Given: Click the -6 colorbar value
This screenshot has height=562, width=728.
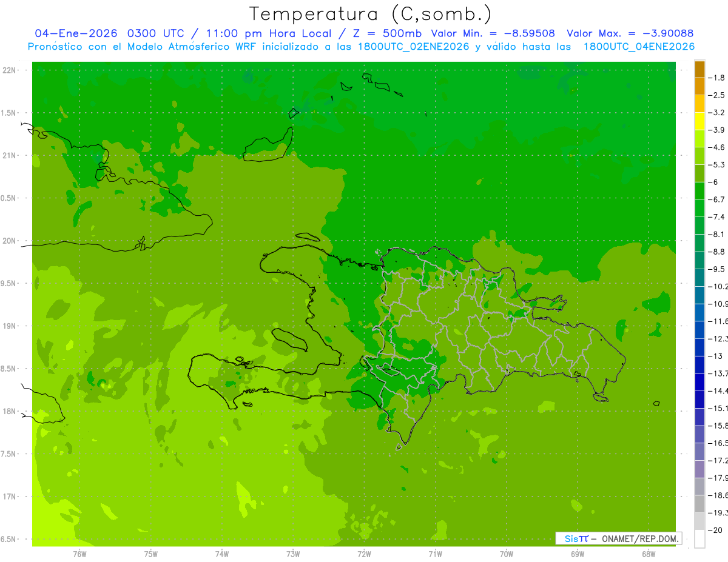Looking at the screenshot, I should (714, 182).
